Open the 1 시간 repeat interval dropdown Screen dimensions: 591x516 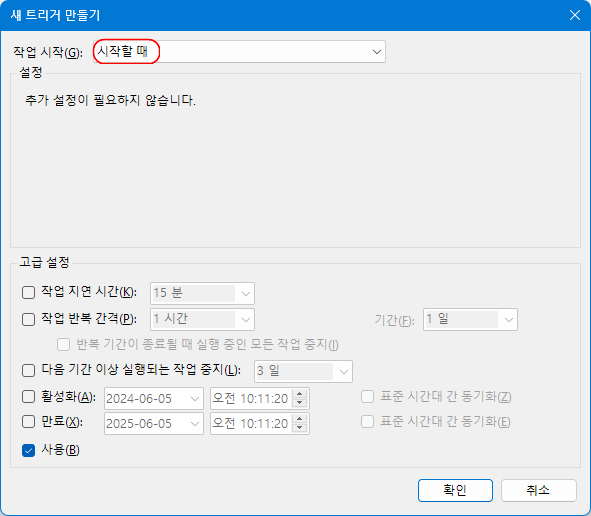pos(202,320)
